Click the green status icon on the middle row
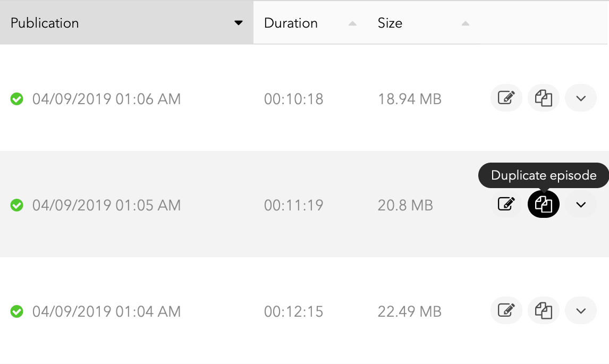Screen dimensions: 609x364 click(16, 205)
